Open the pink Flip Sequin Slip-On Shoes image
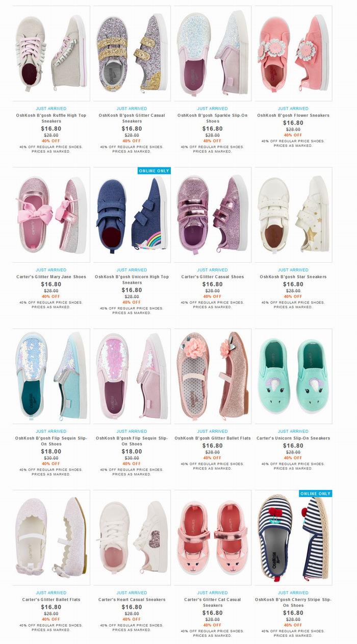The height and width of the screenshot is (644, 357). (132, 376)
